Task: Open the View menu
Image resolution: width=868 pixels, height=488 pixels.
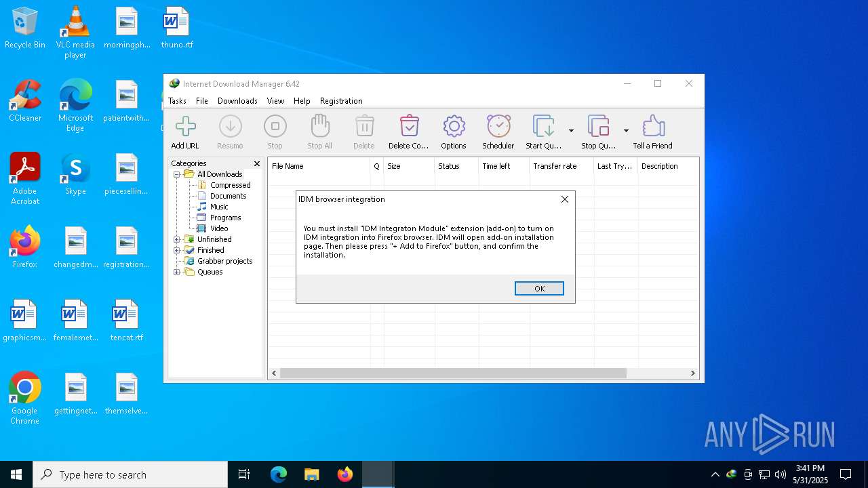Action: tap(275, 101)
